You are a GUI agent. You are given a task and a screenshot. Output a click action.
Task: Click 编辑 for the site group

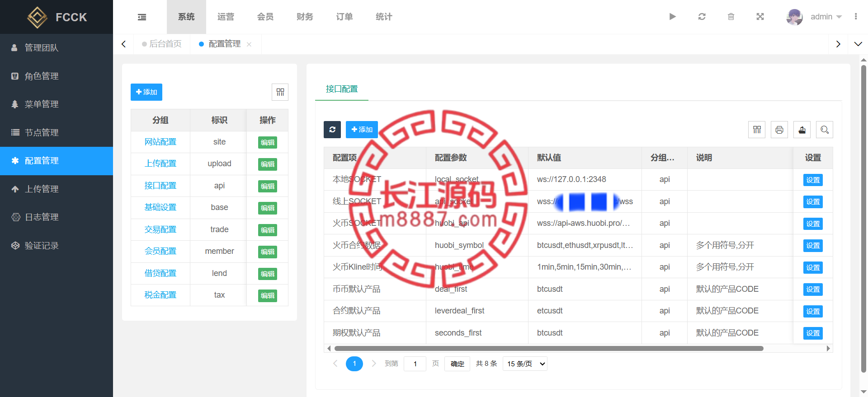(x=268, y=143)
